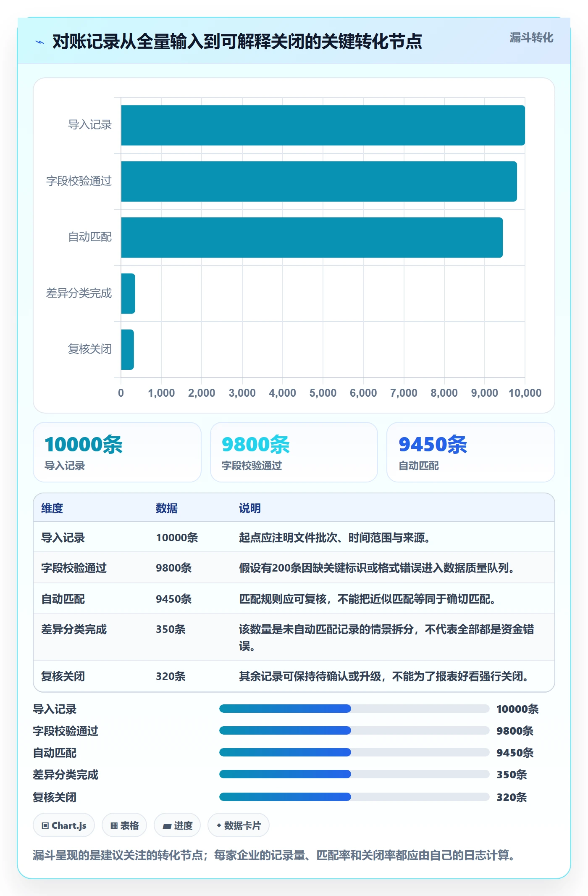This screenshot has height=896, width=588.
Task: Select the 10000条 导入记录 data card
Action: (117, 452)
